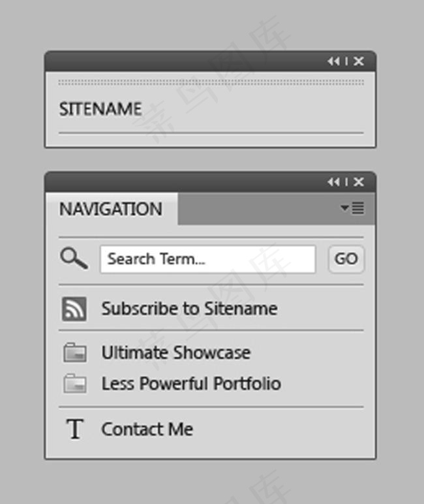Click the SITENAME title text
This screenshot has width=424, height=504.
coord(100,109)
